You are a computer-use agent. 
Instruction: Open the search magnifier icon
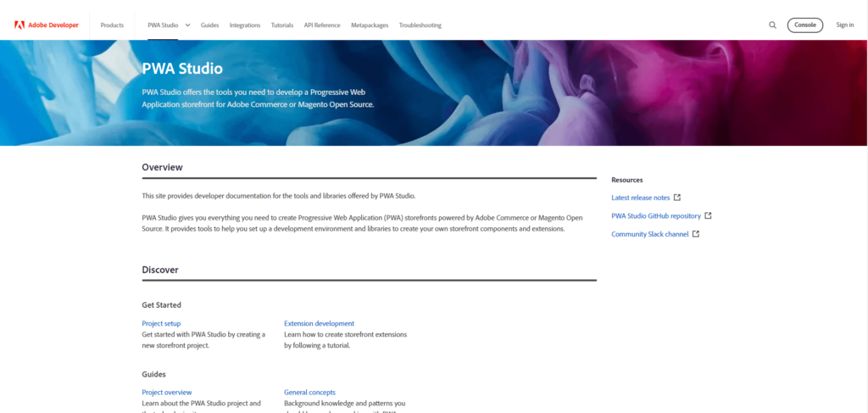click(x=772, y=25)
